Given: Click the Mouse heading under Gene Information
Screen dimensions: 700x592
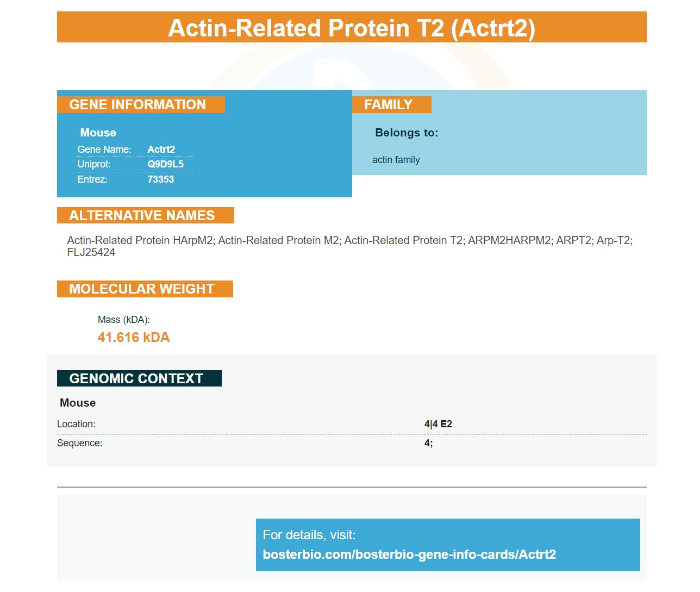Looking at the screenshot, I should 98,133.
